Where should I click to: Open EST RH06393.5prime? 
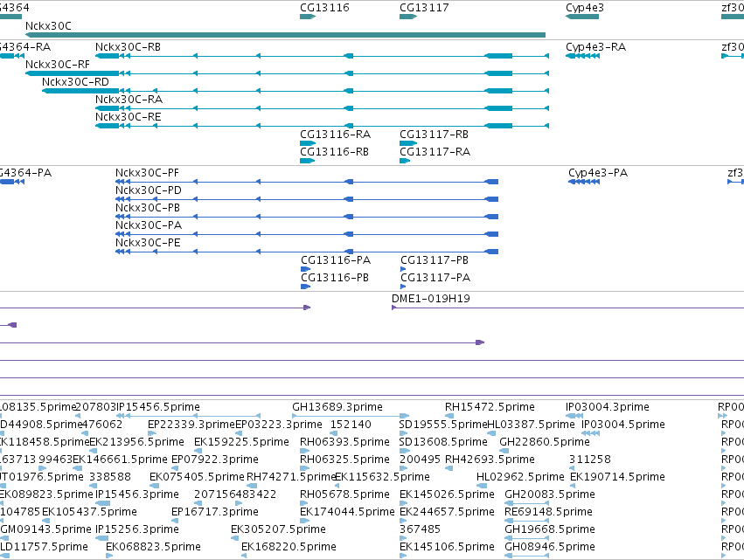[345, 442]
